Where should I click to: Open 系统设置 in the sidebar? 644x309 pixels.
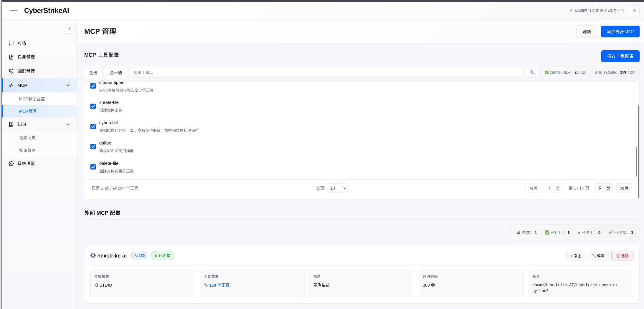[39, 164]
